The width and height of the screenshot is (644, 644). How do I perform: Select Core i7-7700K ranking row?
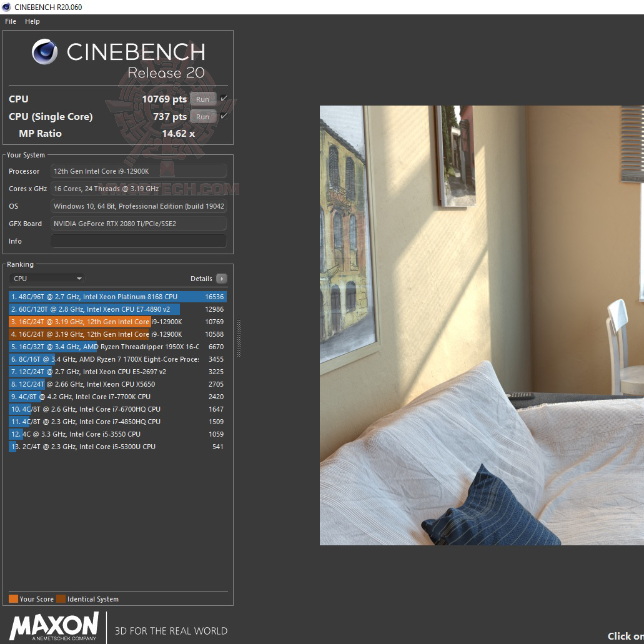coord(117,397)
